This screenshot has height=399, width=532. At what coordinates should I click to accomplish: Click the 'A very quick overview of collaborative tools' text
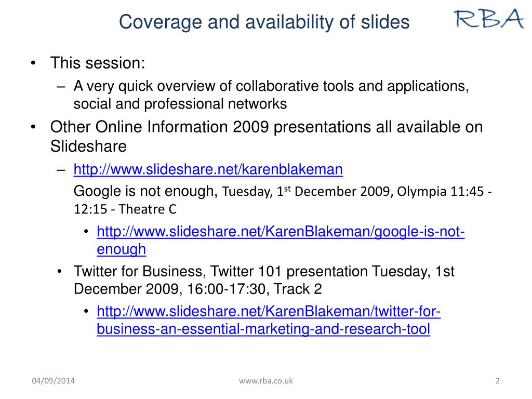click(x=271, y=86)
